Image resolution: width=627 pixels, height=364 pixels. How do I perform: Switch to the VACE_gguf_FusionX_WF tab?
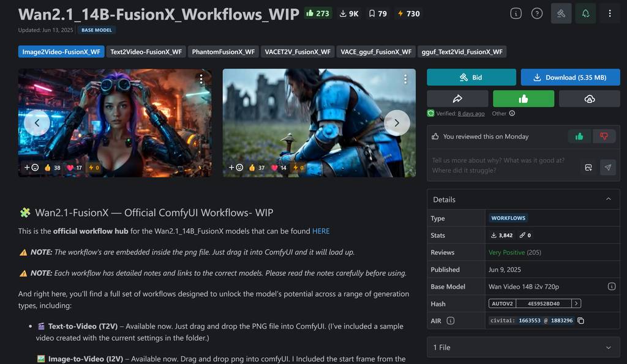click(x=376, y=51)
